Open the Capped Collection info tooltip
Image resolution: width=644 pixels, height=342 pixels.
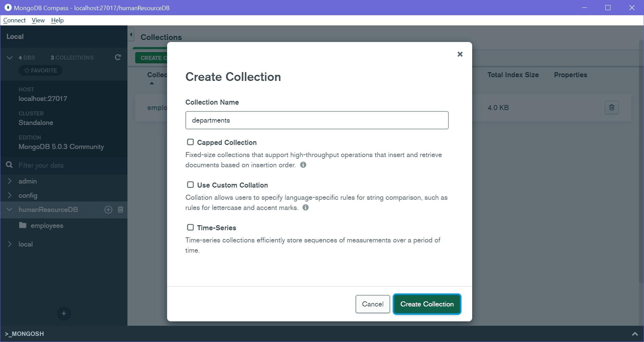point(303,165)
